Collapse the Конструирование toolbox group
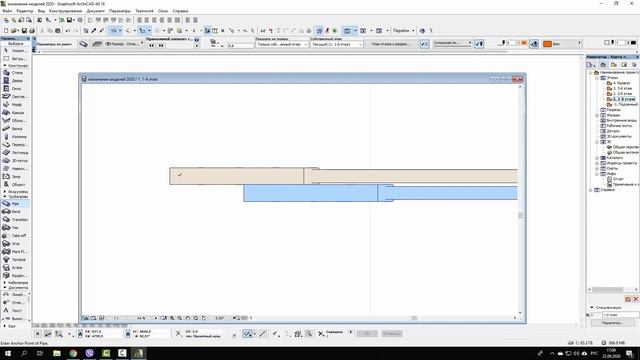The image size is (640, 360). (5, 66)
